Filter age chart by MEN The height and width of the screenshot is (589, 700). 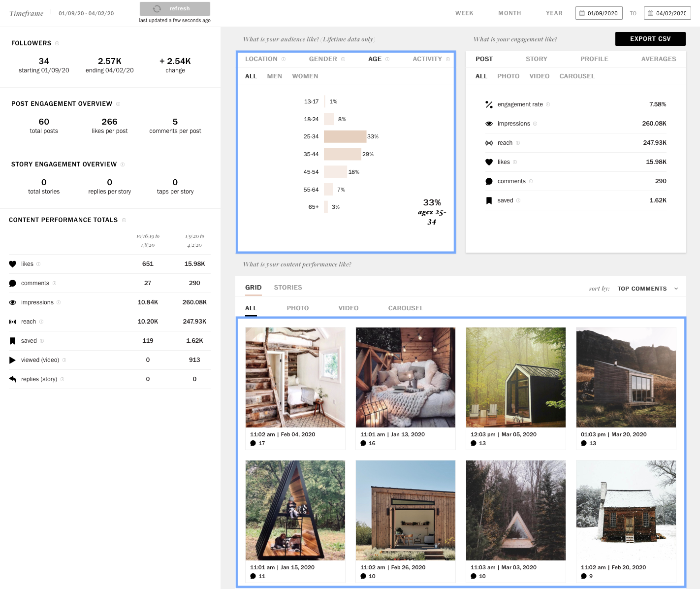(275, 76)
